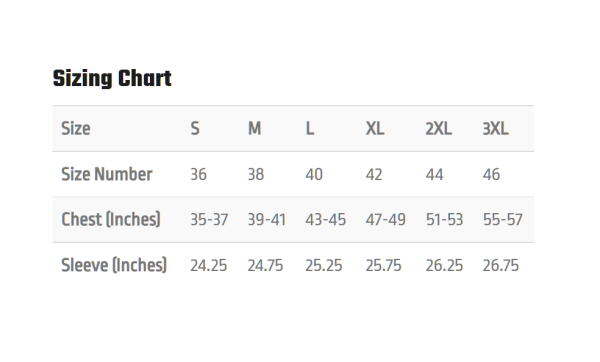Click the 3XL size column header
This screenshot has width=600, height=362.
click(x=496, y=129)
